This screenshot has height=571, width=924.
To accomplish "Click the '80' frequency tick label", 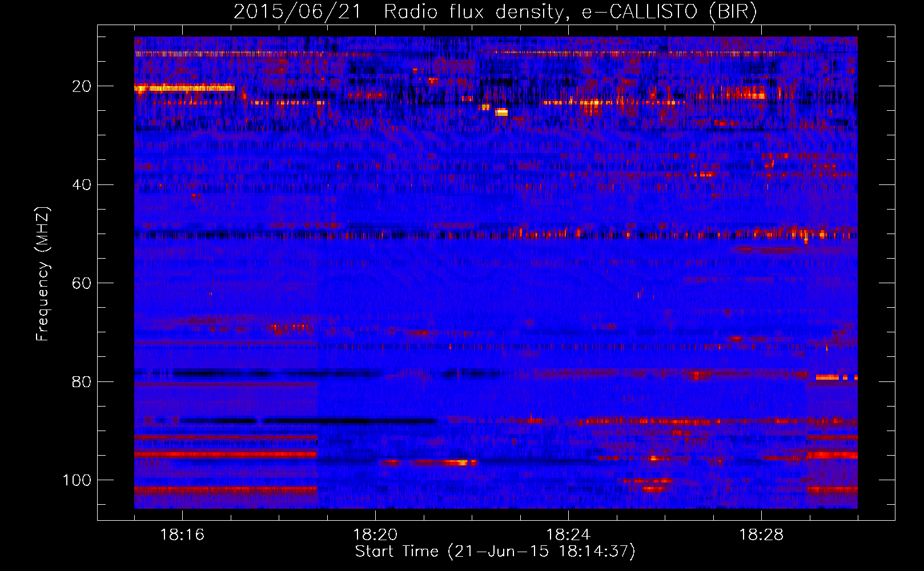I will [x=82, y=382].
